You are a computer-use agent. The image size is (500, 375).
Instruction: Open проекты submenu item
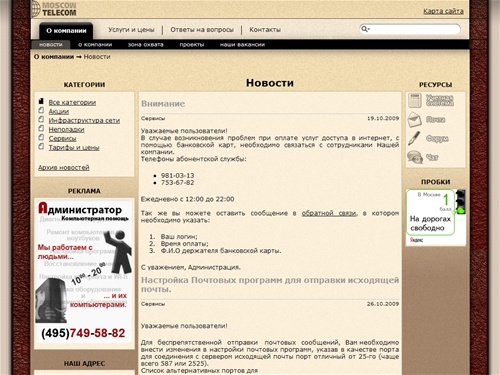(192, 45)
